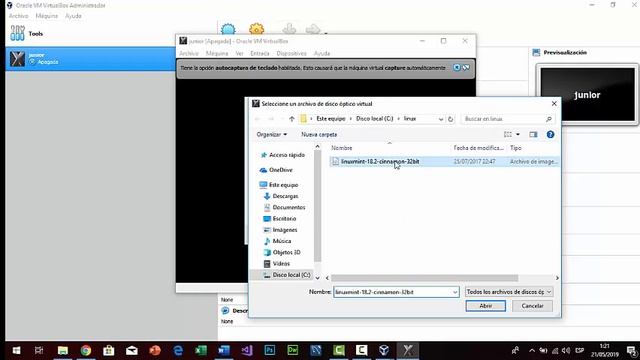640x360 pixels.
Task: Open Dreamweaver from the taskbar
Action: [292, 350]
